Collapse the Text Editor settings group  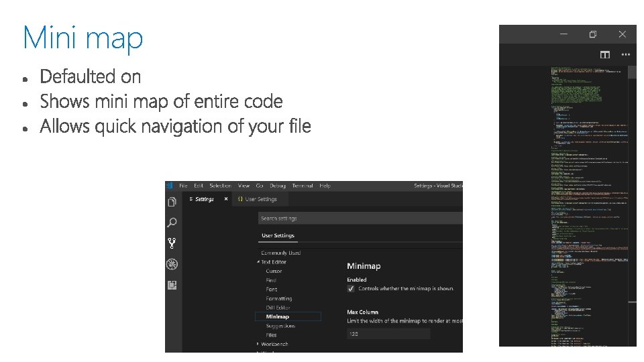(x=258, y=262)
